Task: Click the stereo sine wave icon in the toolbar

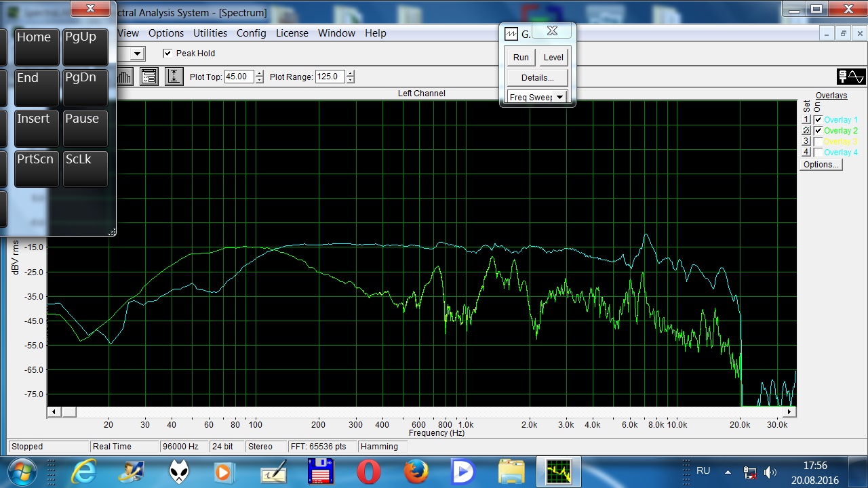Action: tap(851, 77)
